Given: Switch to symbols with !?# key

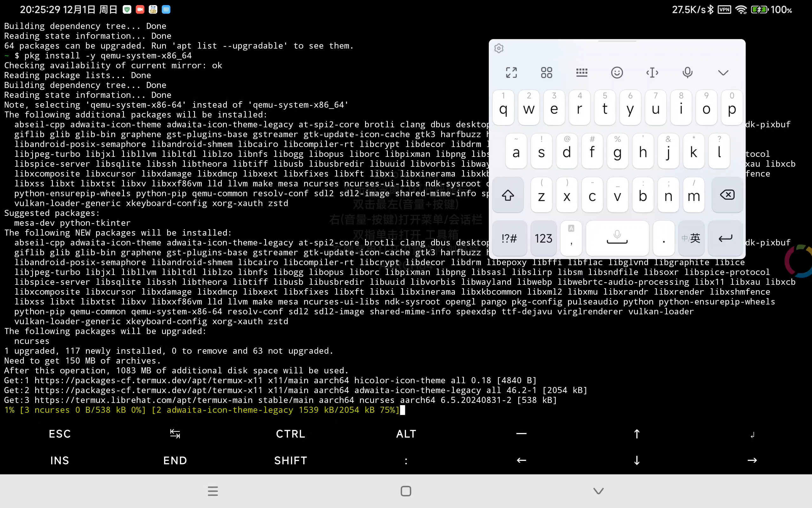Looking at the screenshot, I should coord(509,238).
